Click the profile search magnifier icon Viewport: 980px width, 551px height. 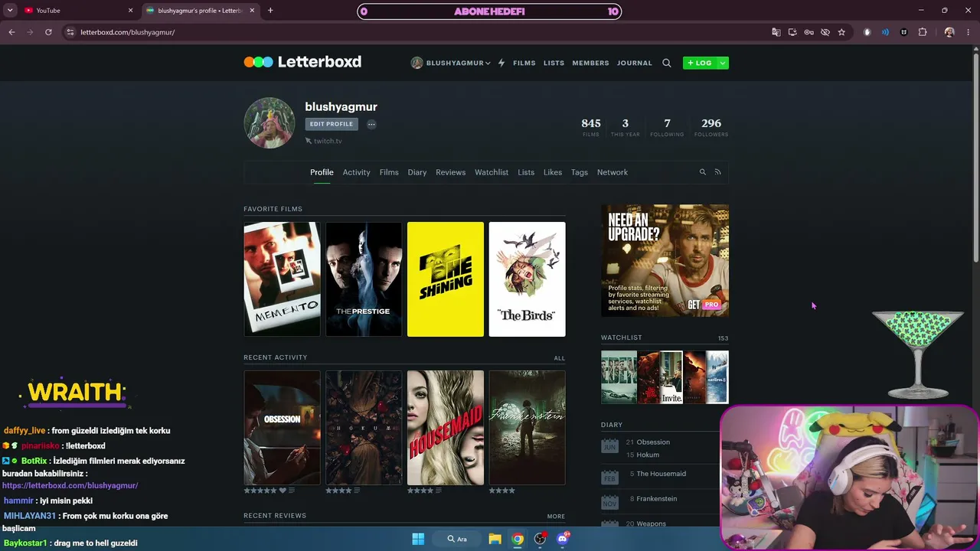[702, 172]
